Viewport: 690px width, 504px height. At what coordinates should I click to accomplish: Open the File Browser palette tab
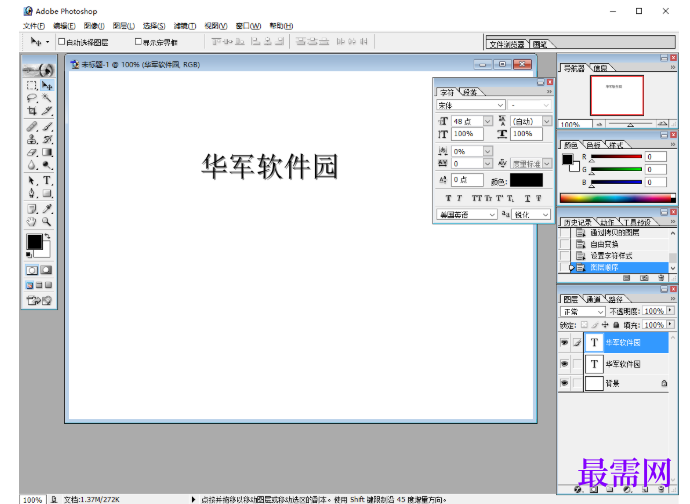tap(507, 44)
